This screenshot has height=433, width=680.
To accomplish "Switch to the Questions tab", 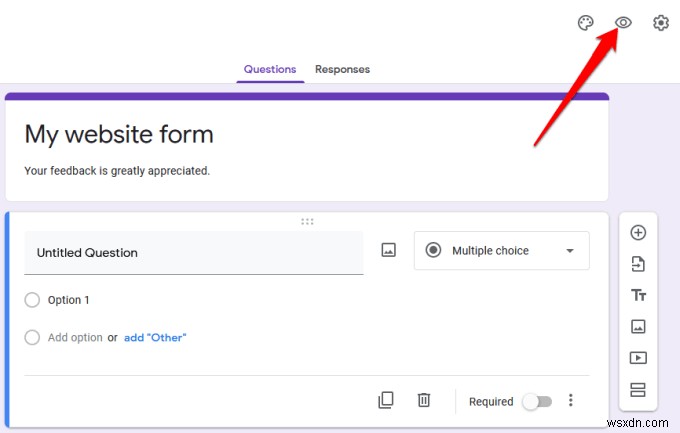I will click(x=270, y=69).
